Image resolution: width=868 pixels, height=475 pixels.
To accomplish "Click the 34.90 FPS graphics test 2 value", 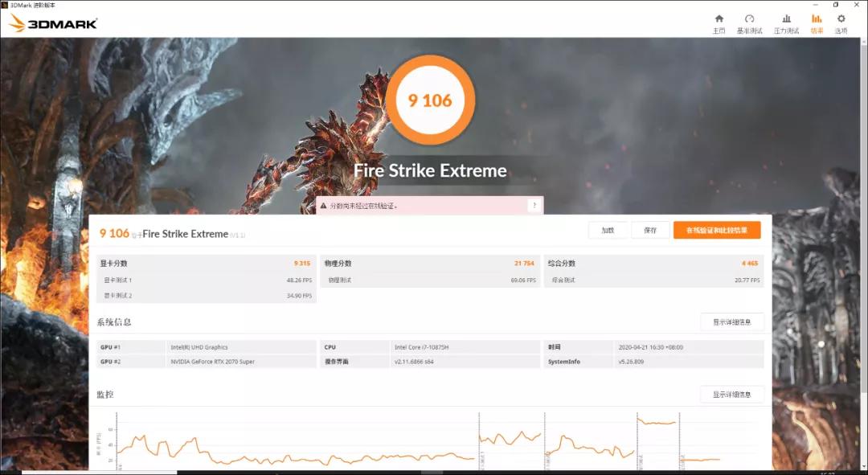I will click(x=299, y=296).
